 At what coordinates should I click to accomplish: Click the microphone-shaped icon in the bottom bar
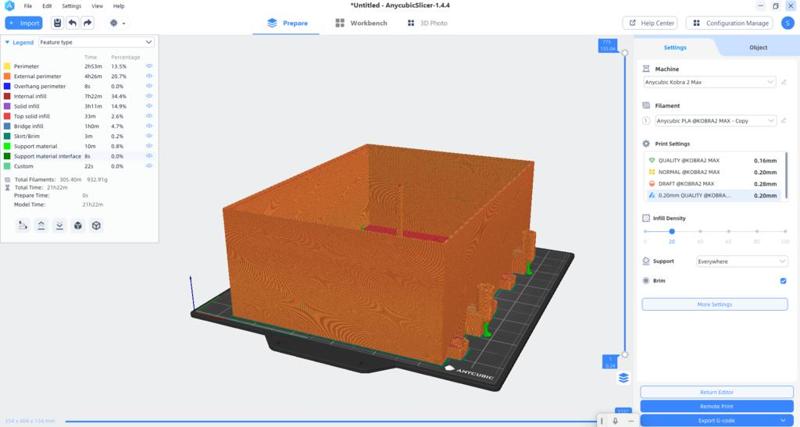[x=615, y=421]
